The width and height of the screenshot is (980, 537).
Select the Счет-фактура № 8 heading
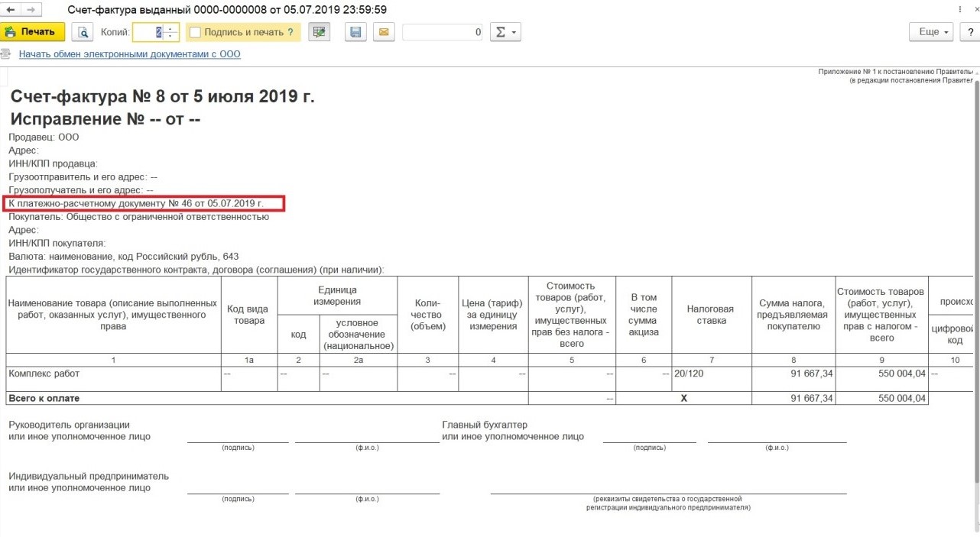(163, 97)
